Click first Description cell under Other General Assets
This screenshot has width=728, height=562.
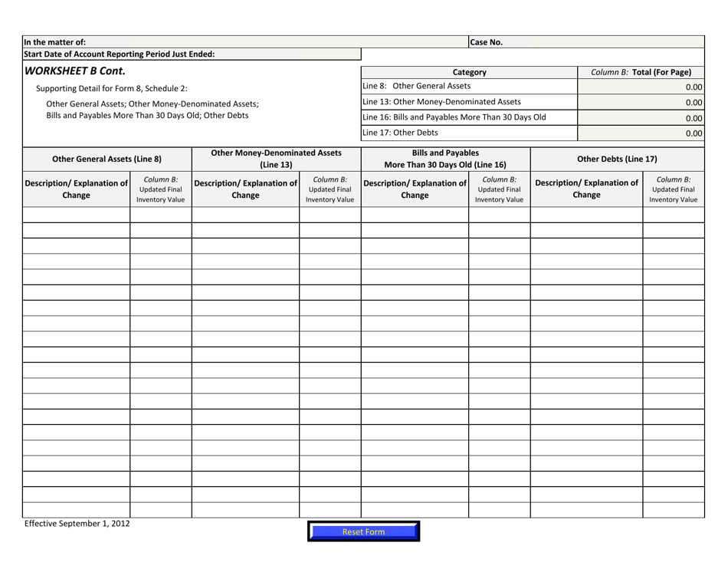(75, 215)
